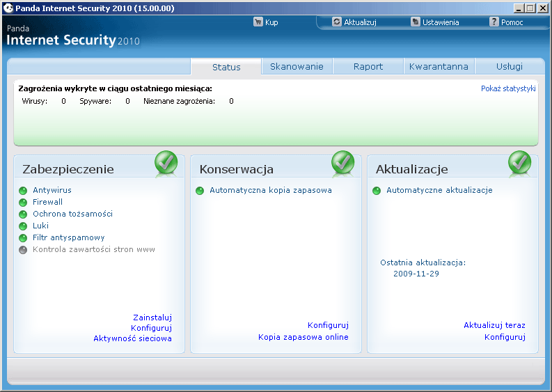
Task: Click the Zainstaluj link
Action: [x=152, y=317]
